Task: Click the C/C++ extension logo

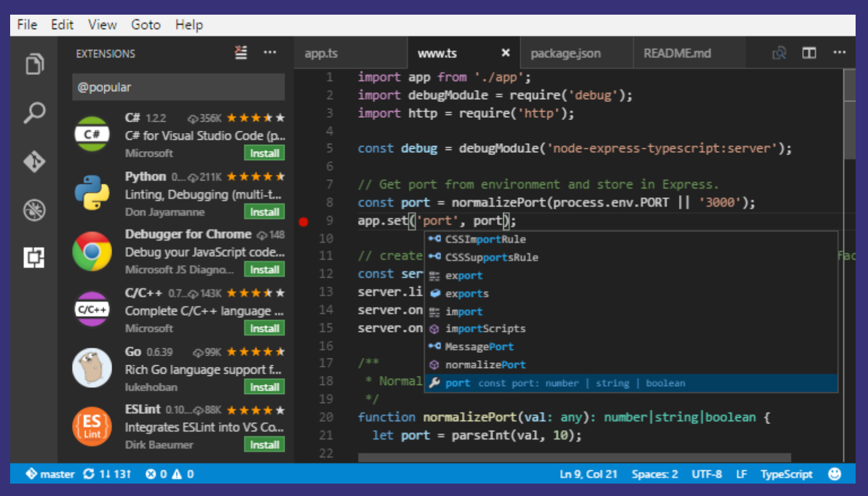Action: tap(92, 309)
